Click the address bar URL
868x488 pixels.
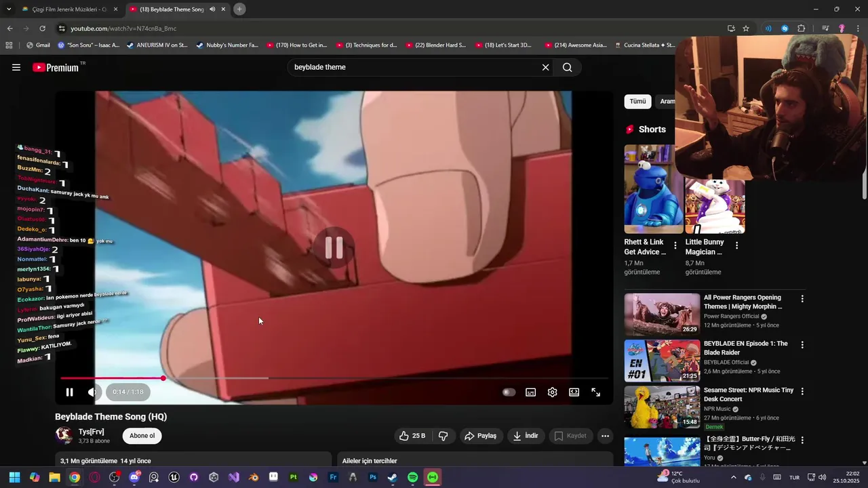[x=123, y=28]
